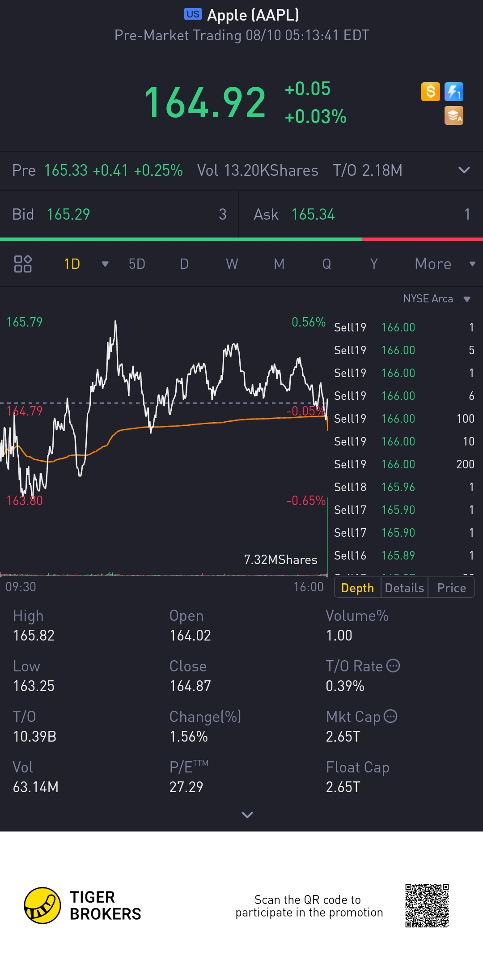This screenshot has width=483, height=980.
Task: Switch to the Price tab
Action: (x=452, y=588)
